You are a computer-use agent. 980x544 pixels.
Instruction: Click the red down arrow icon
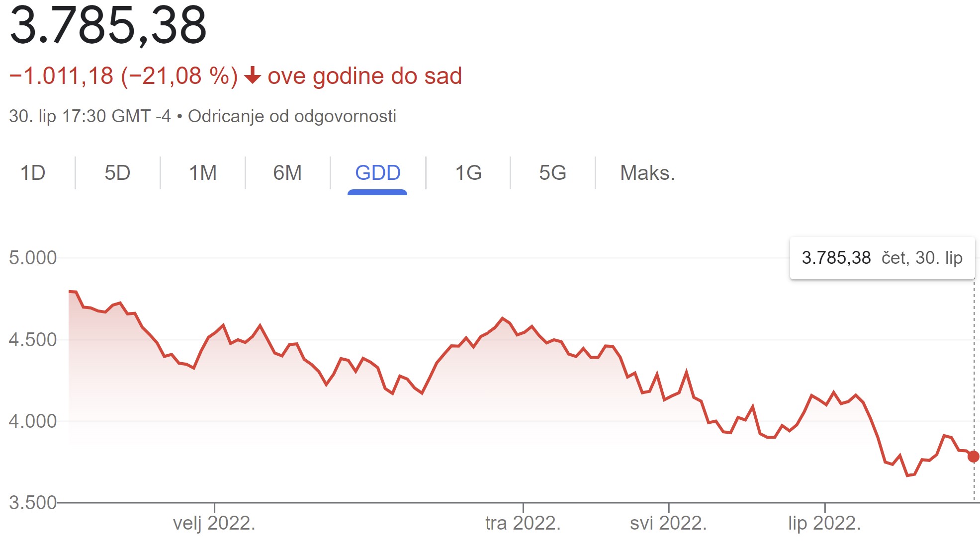point(253,76)
